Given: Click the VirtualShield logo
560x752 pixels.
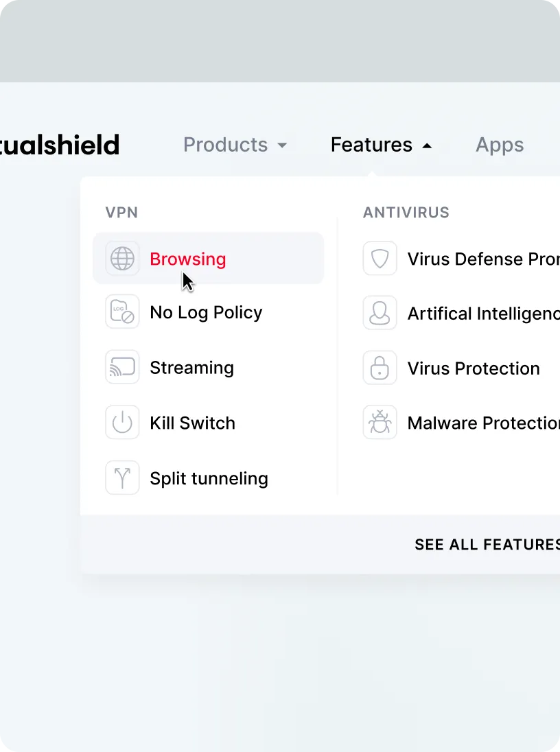Looking at the screenshot, I should 60,145.
